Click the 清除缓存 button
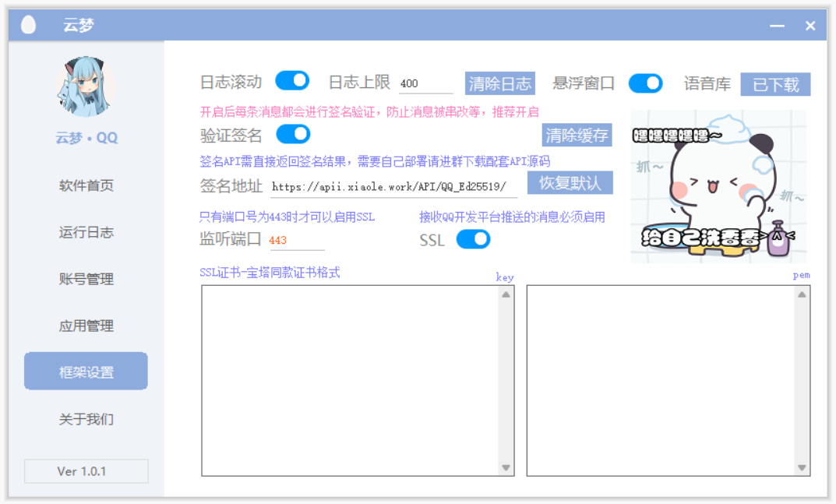The image size is (836, 504). 577,135
